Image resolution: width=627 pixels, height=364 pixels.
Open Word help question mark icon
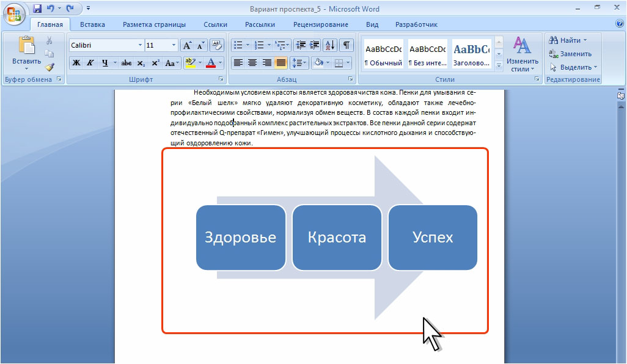click(620, 24)
